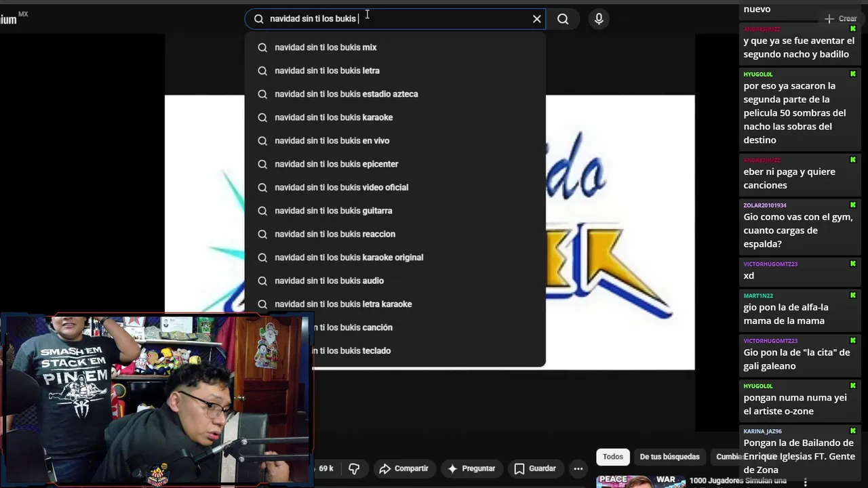This screenshot has width=868, height=488.
Task: Click green badge icon next to KARINA_JAZ96
Action: tap(853, 430)
